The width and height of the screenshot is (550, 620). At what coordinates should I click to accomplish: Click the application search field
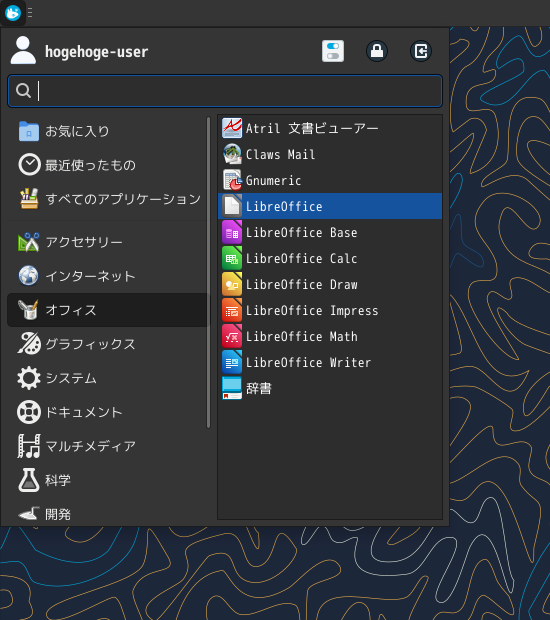click(x=225, y=91)
